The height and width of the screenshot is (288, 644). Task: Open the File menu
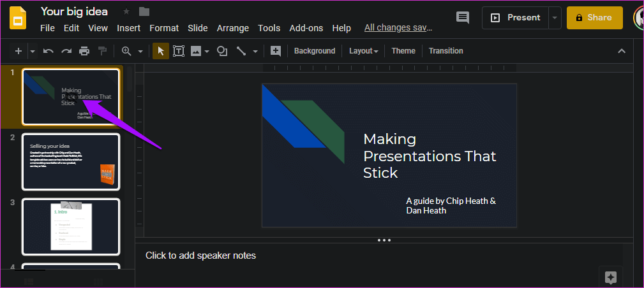(47, 28)
